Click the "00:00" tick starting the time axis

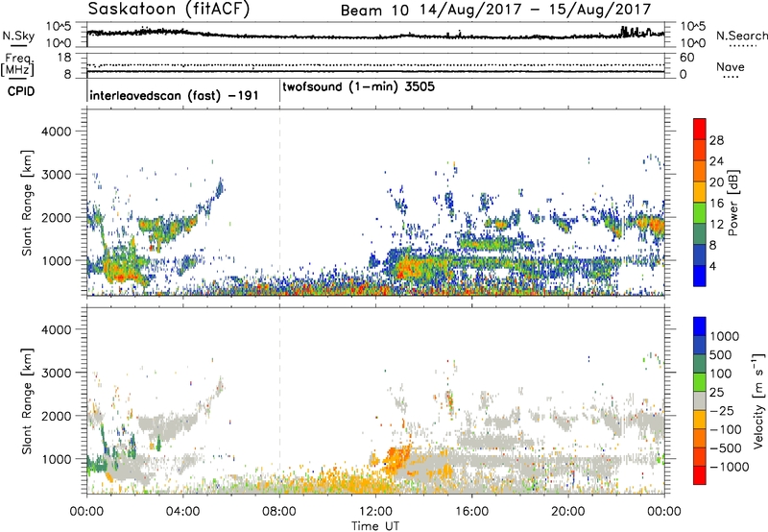coord(86,512)
